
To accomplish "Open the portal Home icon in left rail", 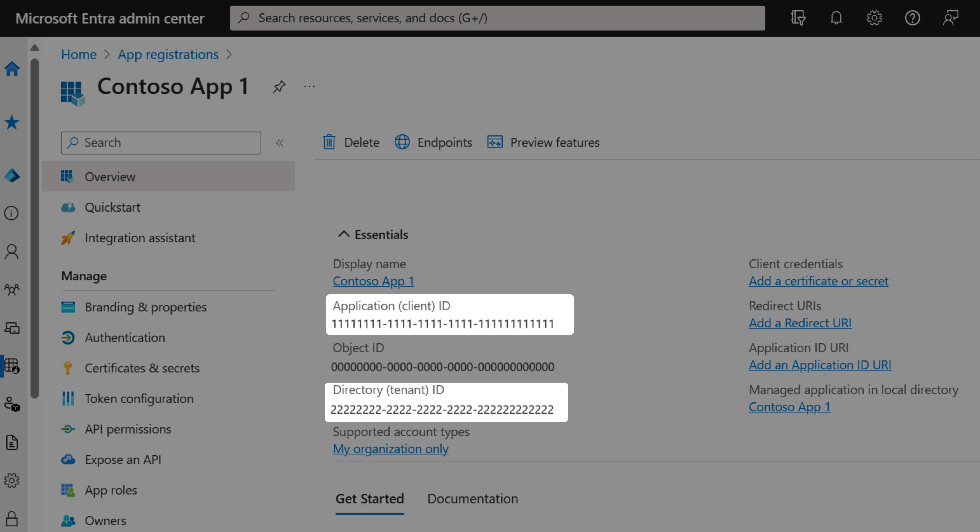I will [12, 69].
